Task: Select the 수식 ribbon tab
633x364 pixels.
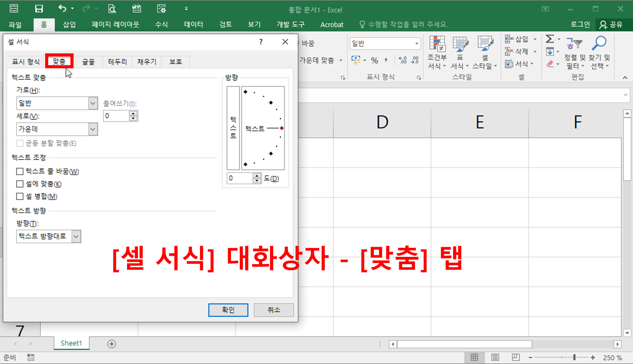Action: (161, 24)
